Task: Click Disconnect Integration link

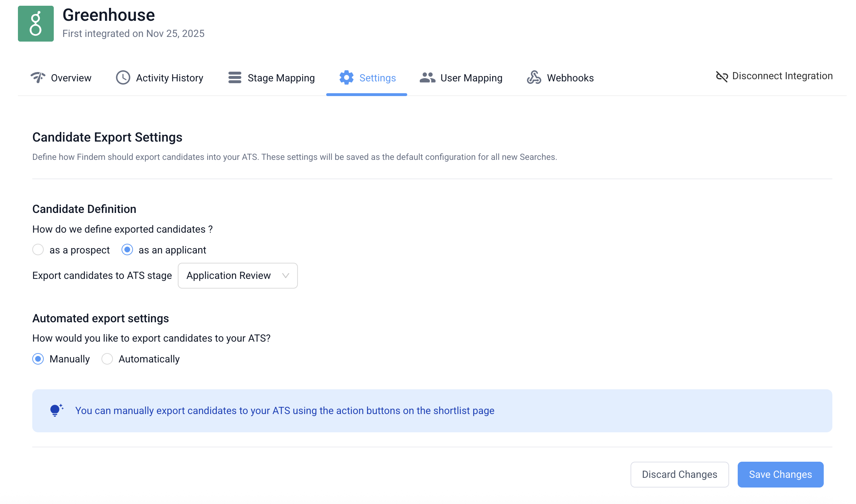Action: click(x=774, y=76)
